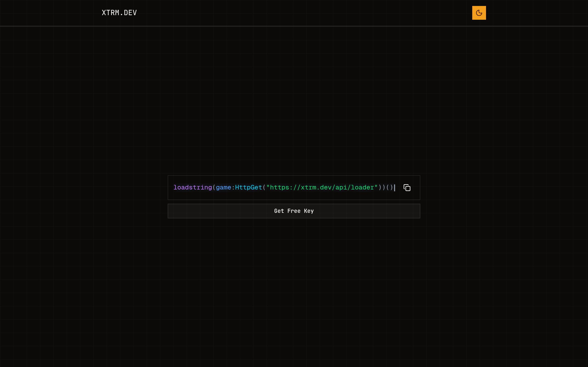Image resolution: width=588 pixels, height=367 pixels.
Task: Copy the loader script using the duplicate-squares icon
Action: [407, 187]
